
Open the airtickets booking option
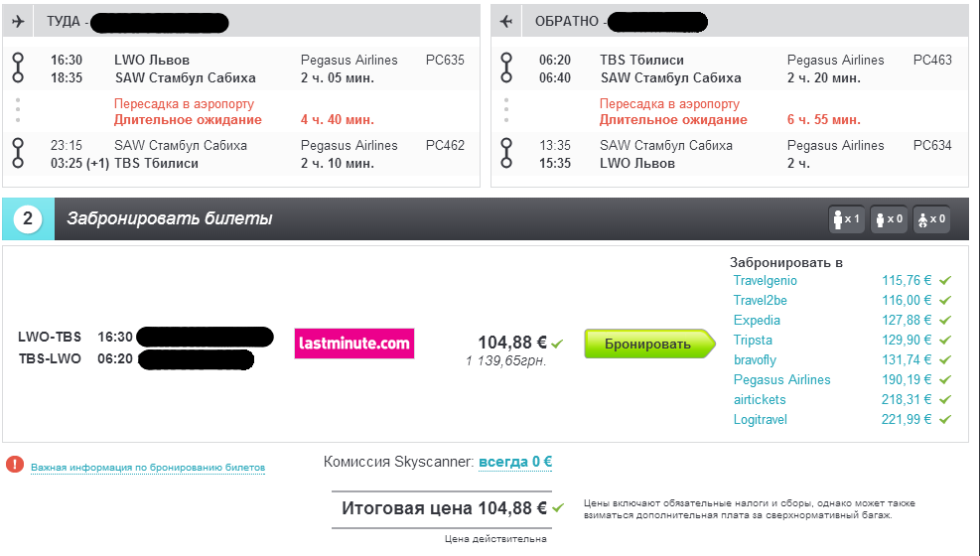pos(760,400)
